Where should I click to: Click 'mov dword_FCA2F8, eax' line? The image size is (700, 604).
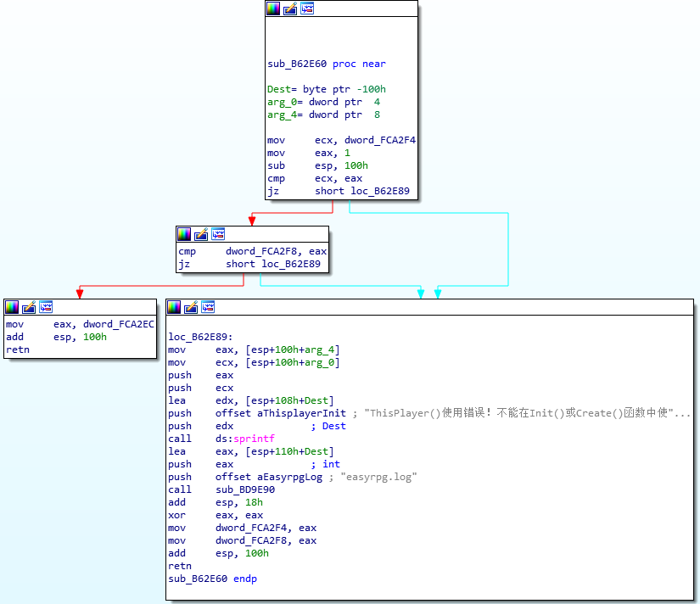[x=242, y=540]
